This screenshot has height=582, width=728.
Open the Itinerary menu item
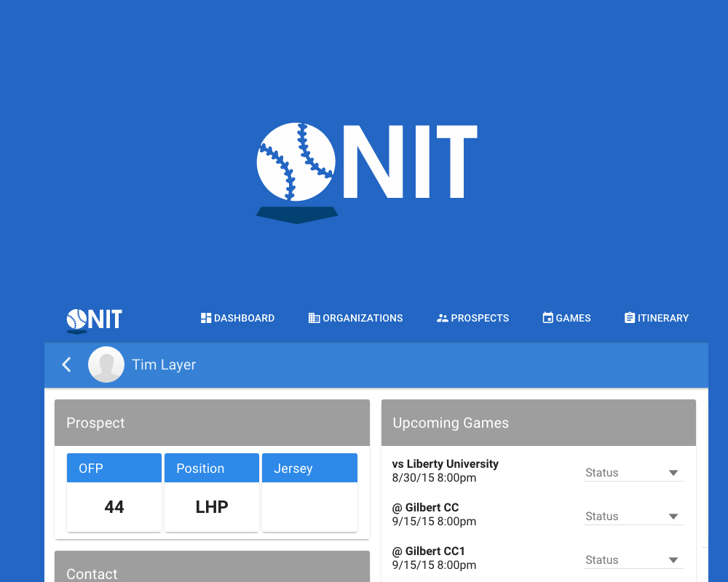[656, 318]
